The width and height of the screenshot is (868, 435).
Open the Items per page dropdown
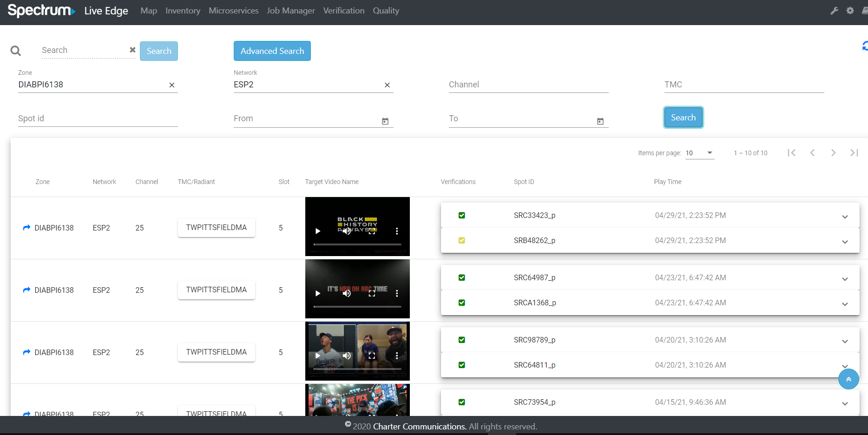pyautogui.click(x=700, y=153)
